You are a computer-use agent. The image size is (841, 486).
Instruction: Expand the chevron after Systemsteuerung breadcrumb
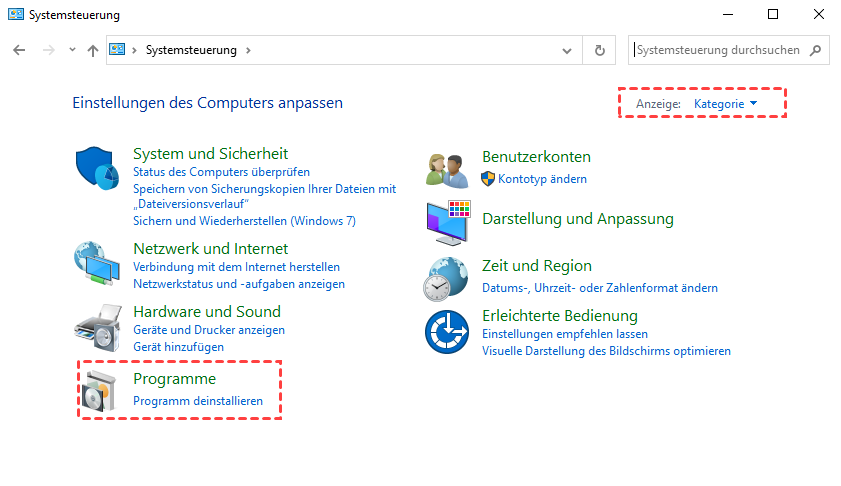pyautogui.click(x=248, y=50)
